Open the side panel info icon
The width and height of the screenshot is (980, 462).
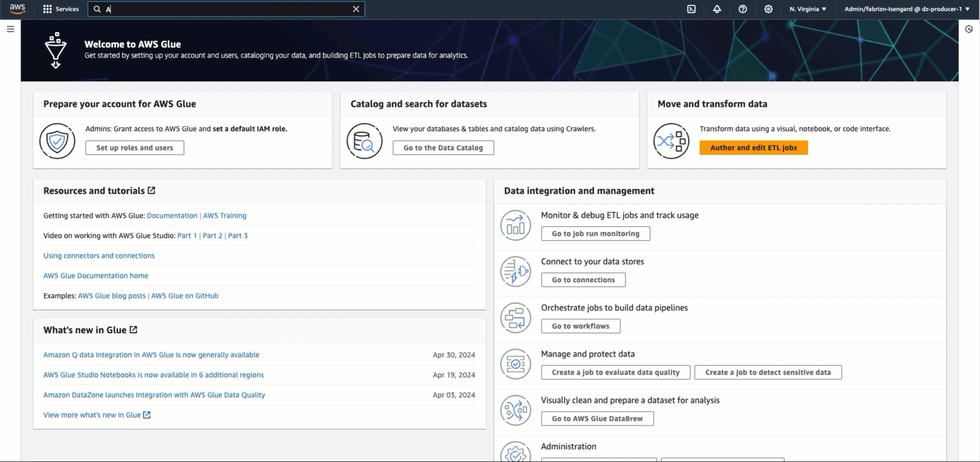[x=969, y=29]
